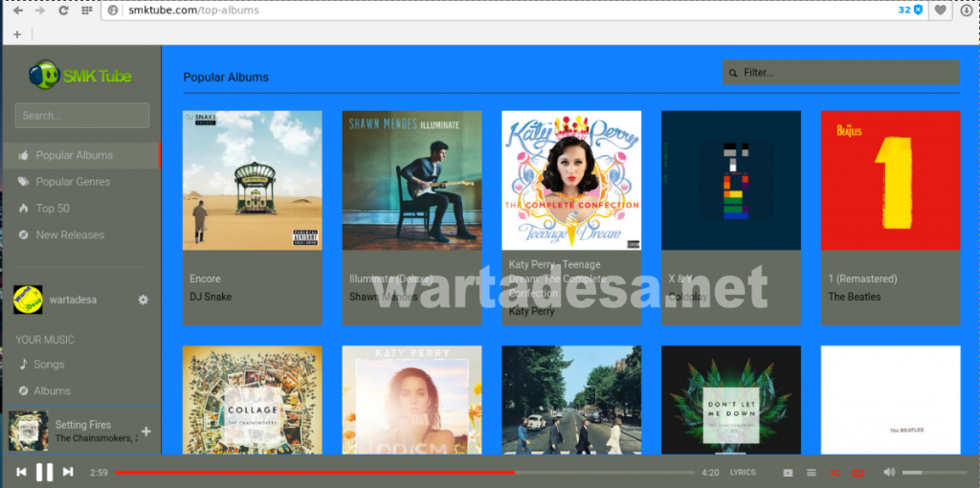Bookmark page with the heart icon
Image resolution: width=980 pixels, height=488 pixels.
tap(940, 10)
